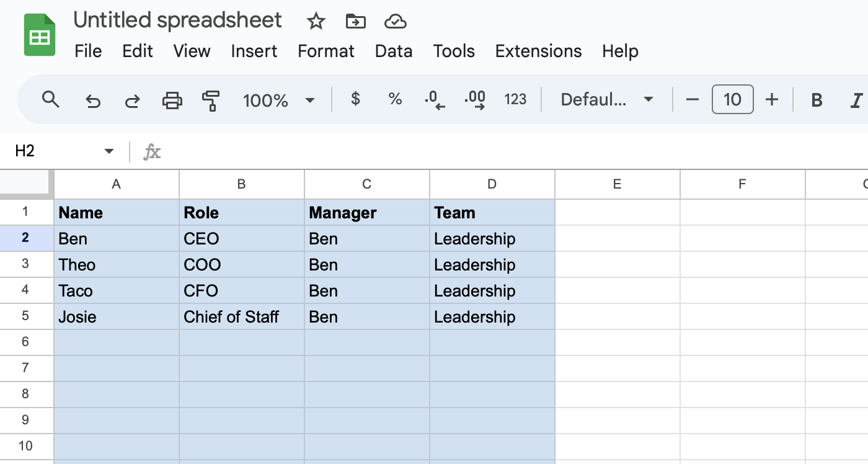The width and height of the screenshot is (868, 464).
Task: Decrease decimal places
Action: [x=435, y=99]
